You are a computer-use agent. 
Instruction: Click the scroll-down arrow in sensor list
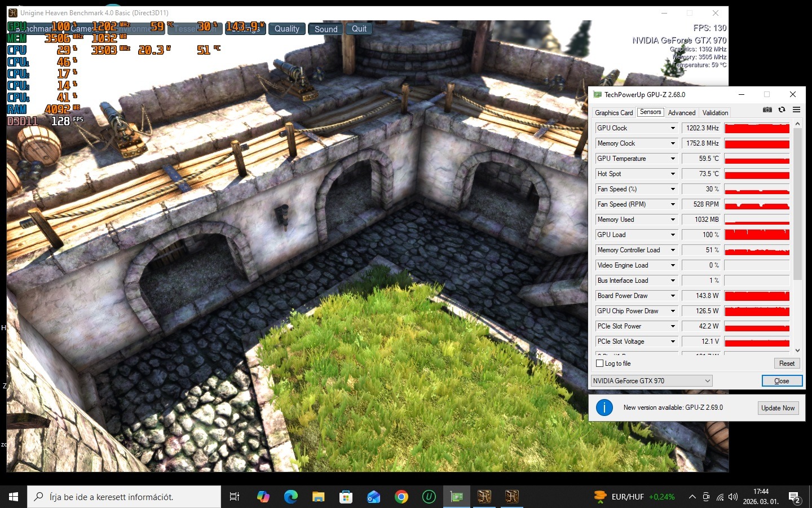[797, 350]
